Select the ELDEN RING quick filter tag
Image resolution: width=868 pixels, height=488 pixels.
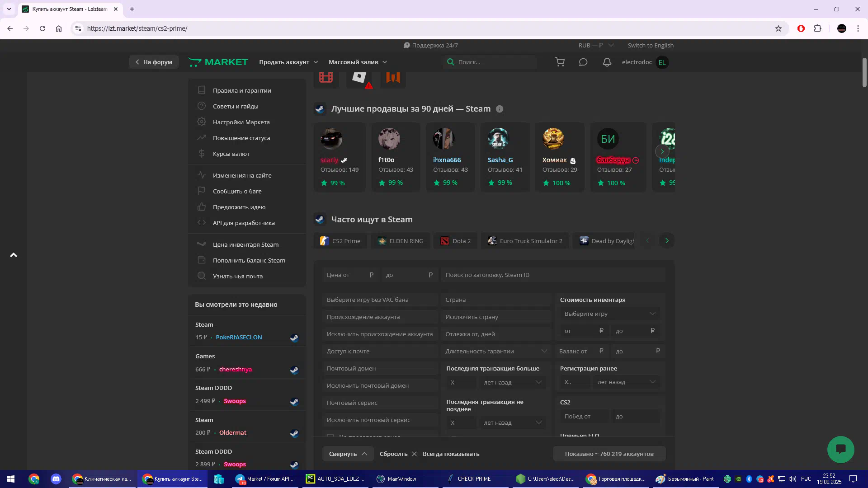[401, 241]
